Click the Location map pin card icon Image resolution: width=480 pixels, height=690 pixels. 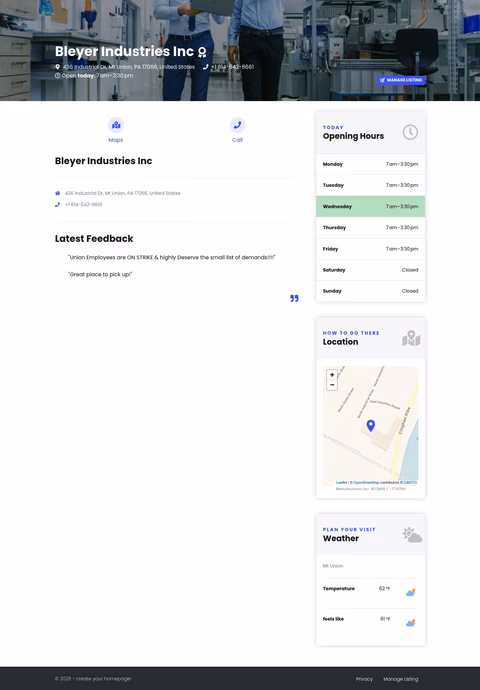pyautogui.click(x=411, y=338)
